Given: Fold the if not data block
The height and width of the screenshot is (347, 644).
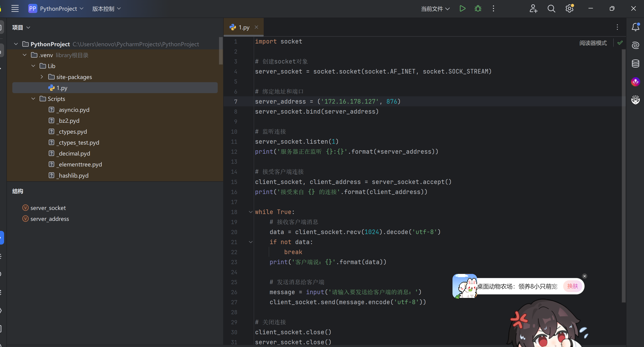Looking at the screenshot, I should [250, 242].
